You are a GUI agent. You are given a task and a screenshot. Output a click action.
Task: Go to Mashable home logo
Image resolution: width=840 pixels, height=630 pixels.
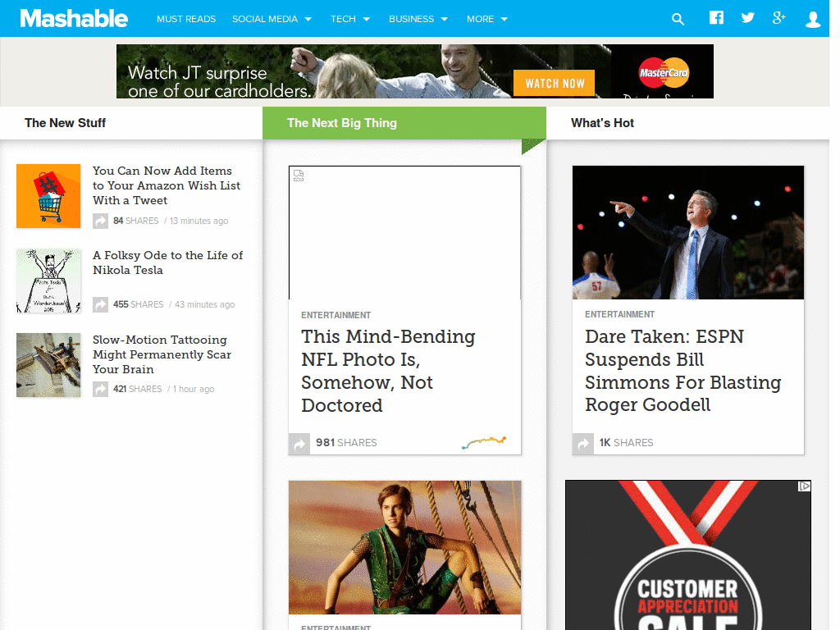[74, 18]
